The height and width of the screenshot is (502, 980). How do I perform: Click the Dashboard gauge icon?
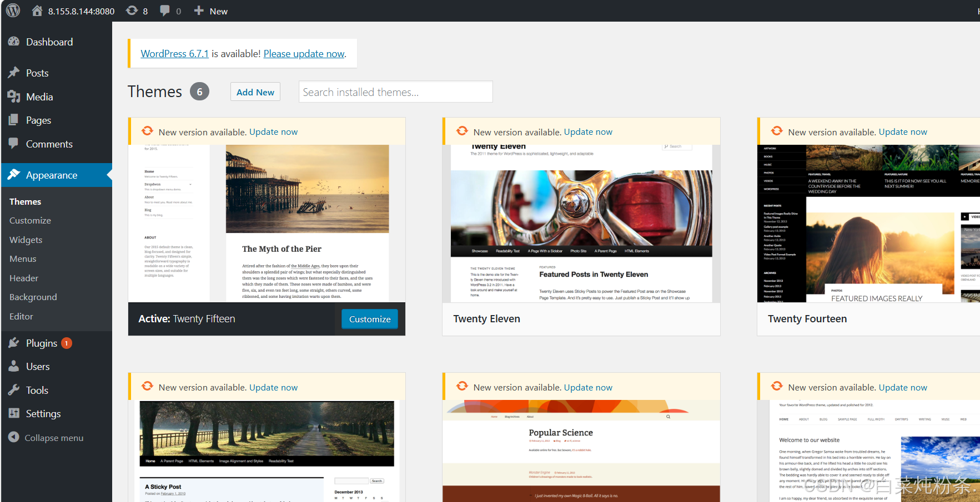tap(14, 42)
